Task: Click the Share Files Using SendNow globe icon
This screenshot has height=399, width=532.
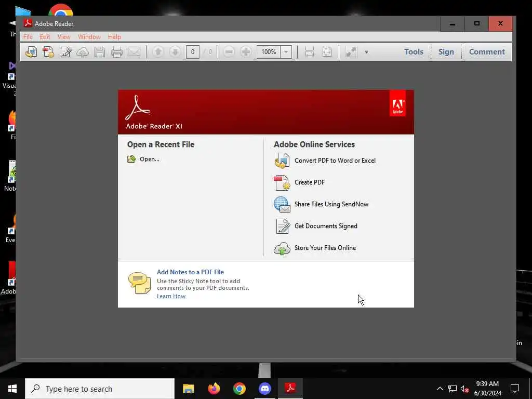Action: click(282, 204)
